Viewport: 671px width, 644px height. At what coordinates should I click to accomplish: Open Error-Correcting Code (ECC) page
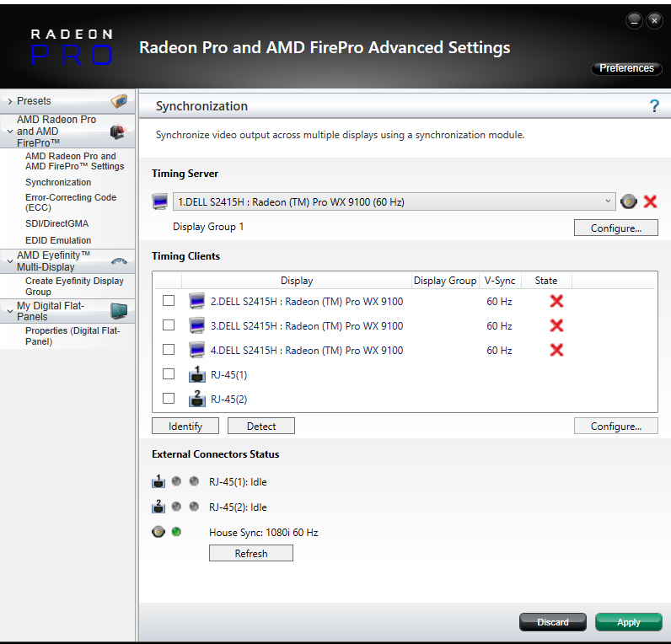point(71,202)
